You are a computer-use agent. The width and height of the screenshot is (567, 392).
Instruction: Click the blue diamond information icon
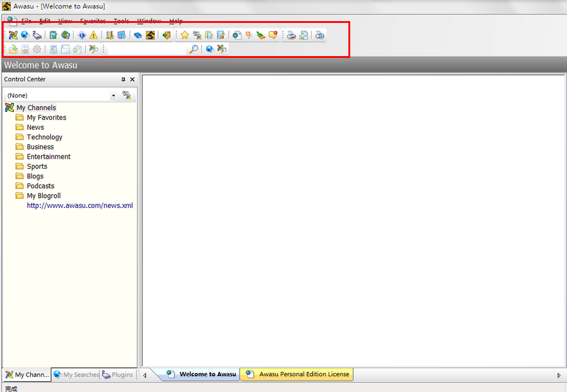[82, 35]
